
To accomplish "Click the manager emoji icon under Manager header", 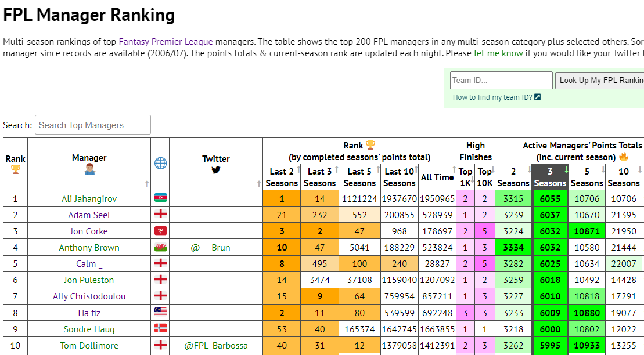I will click(x=89, y=169).
